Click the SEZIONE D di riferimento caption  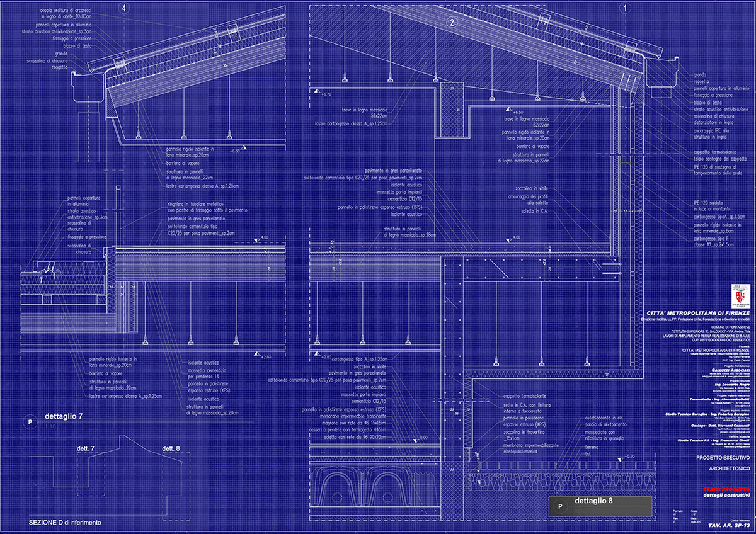coord(64,523)
